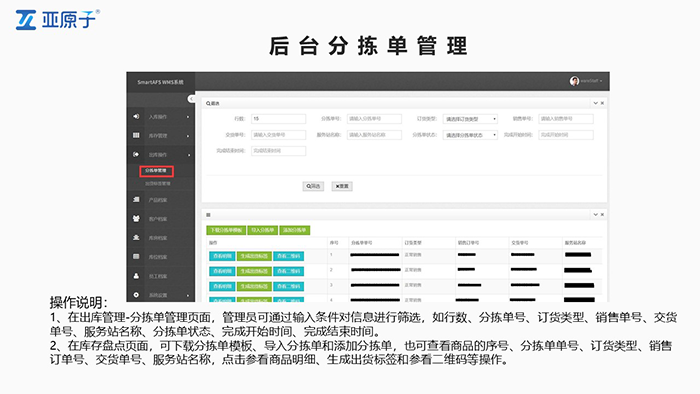Focus the 服务站名称 input field

tap(374, 135)
